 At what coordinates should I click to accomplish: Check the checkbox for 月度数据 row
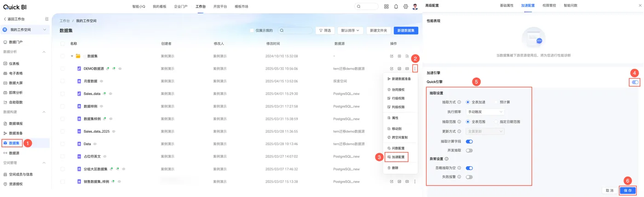(x=62, y=81)
